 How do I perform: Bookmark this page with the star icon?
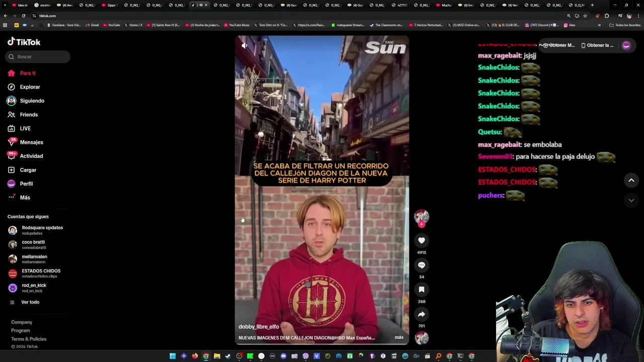click(585, 16)
